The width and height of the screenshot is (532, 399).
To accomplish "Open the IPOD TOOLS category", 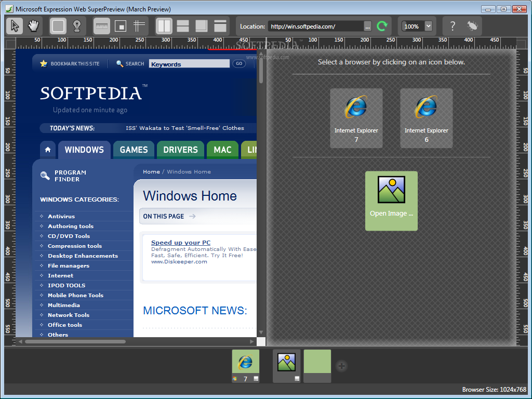I will (x=66, y=285).
